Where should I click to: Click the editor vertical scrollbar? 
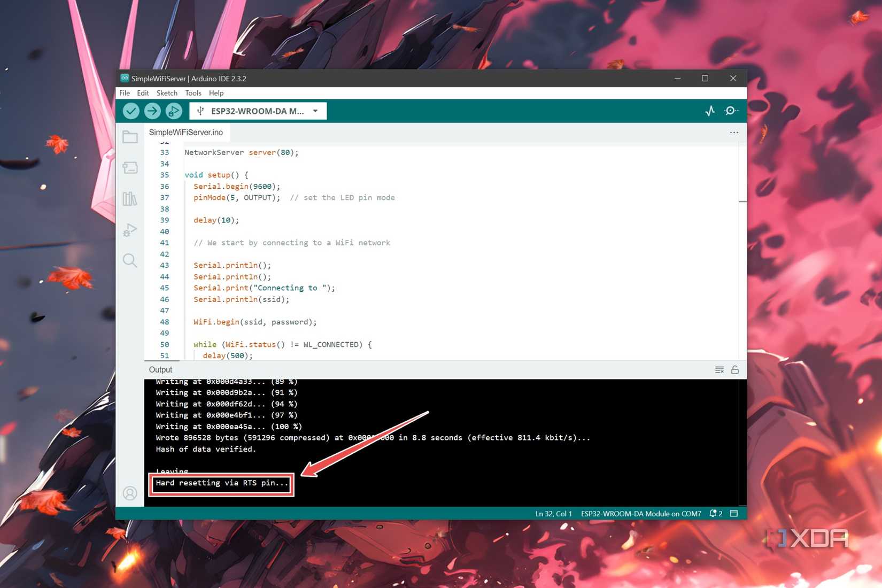(742, 251)
